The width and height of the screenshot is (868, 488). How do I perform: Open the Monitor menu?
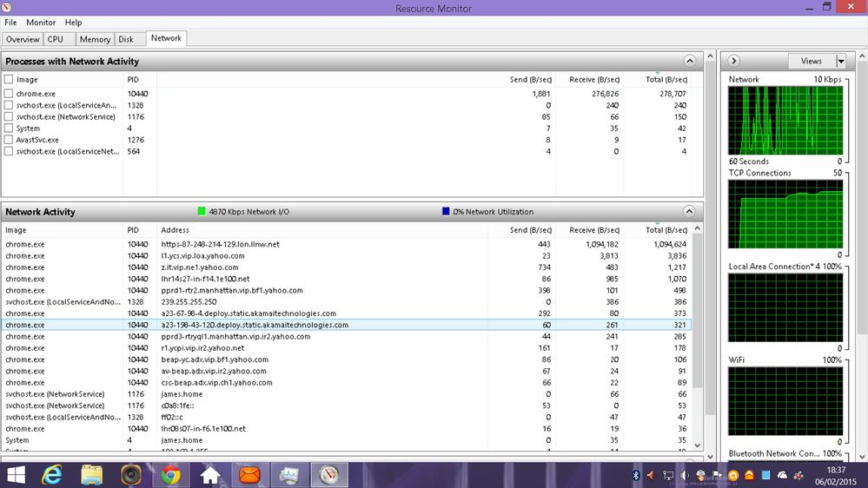[x=41, y=22]
